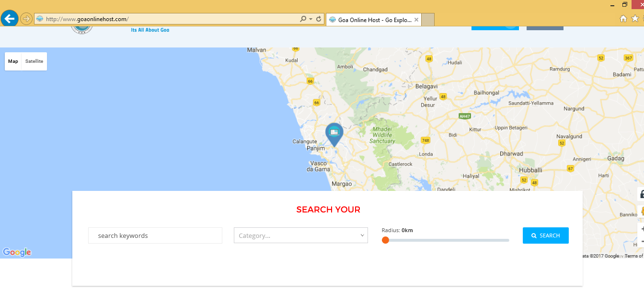Click the address bar search magnifier icon

coord(303,19)
